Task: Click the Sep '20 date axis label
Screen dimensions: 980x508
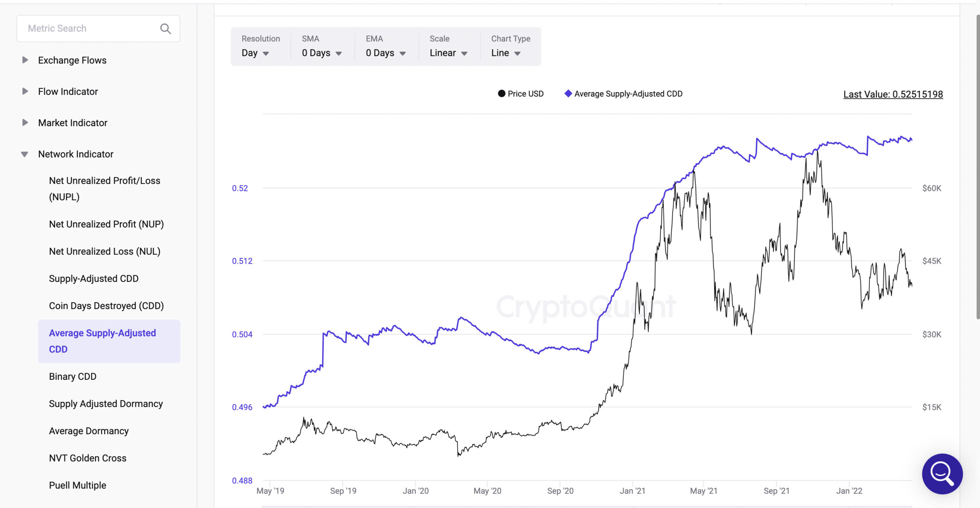Action: 560,491
